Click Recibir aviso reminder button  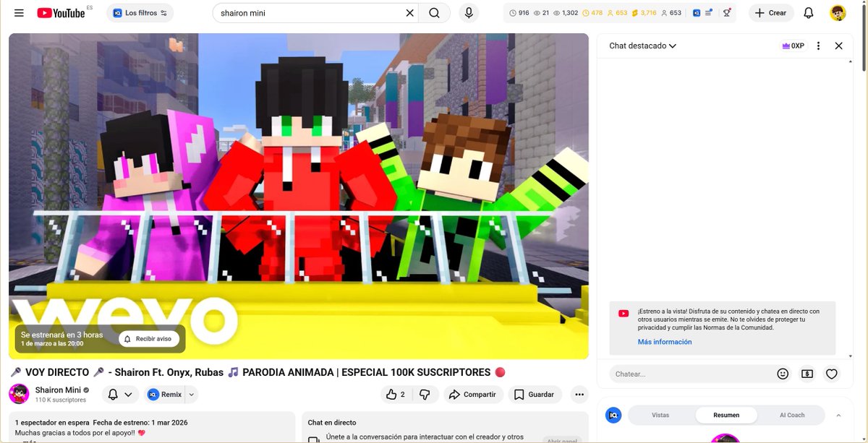coord(149,338)
